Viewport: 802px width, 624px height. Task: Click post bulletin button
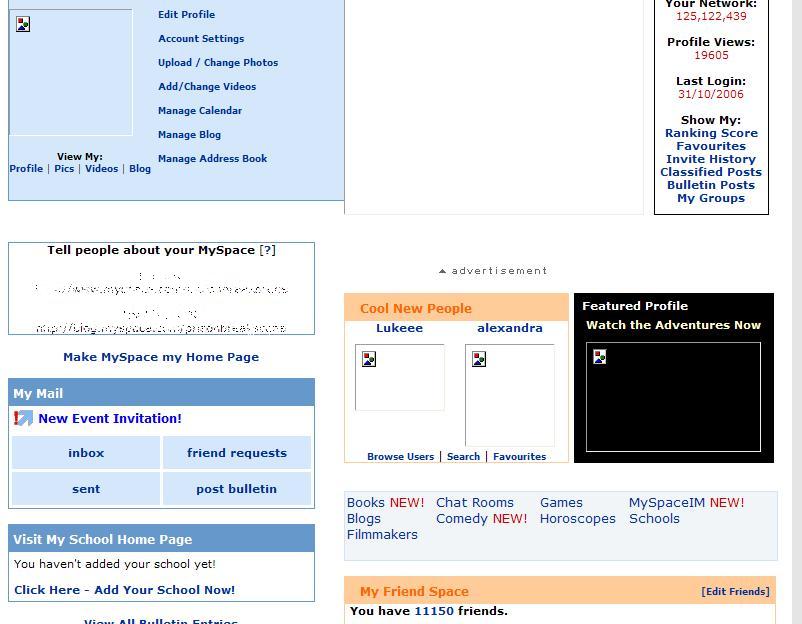coord(237,488)
